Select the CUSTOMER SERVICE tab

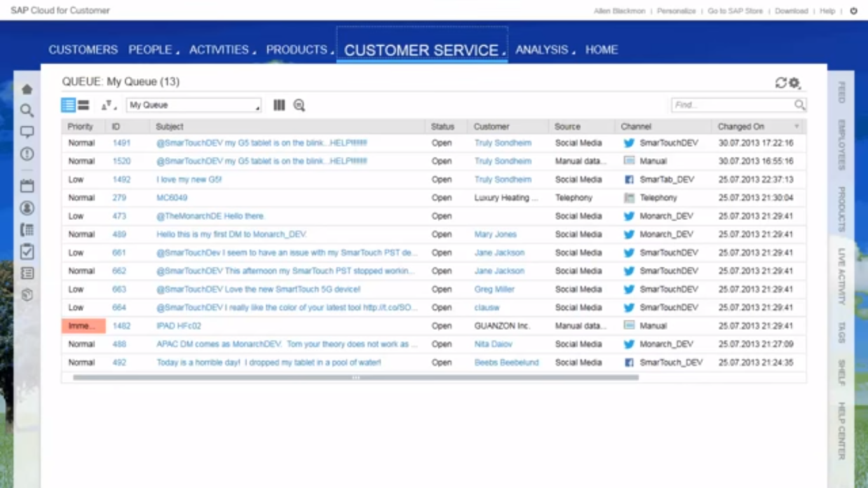coord(422,50)
